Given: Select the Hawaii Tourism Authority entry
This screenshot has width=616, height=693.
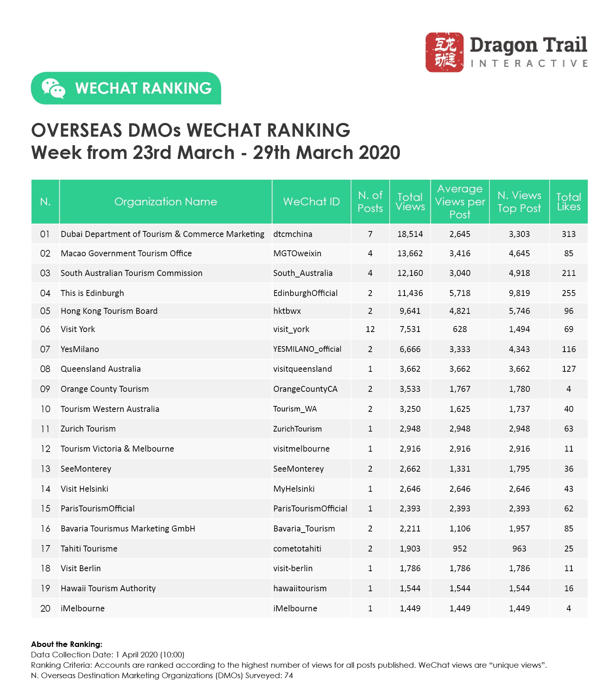Looking at the screenshot, I should coord(108,588).
